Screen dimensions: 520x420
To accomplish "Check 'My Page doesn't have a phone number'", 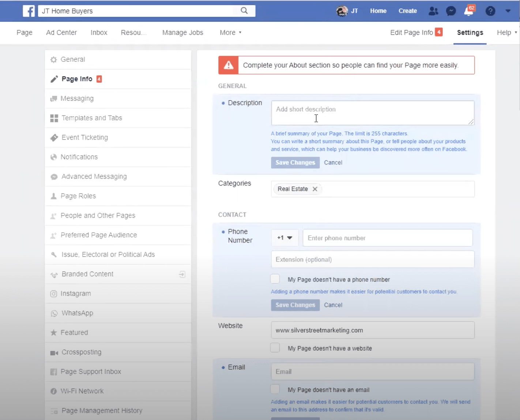I will (x=275, y=279).
